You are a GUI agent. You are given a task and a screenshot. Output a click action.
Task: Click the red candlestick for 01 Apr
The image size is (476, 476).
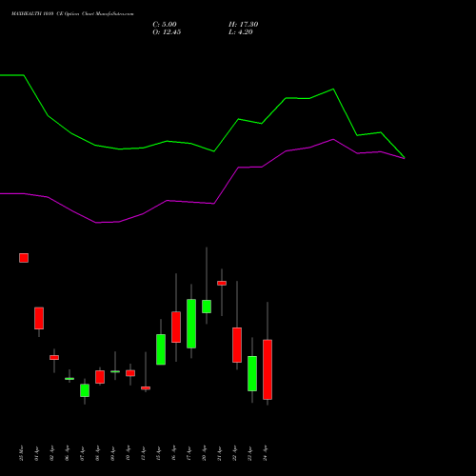click(x=39, y=318)
